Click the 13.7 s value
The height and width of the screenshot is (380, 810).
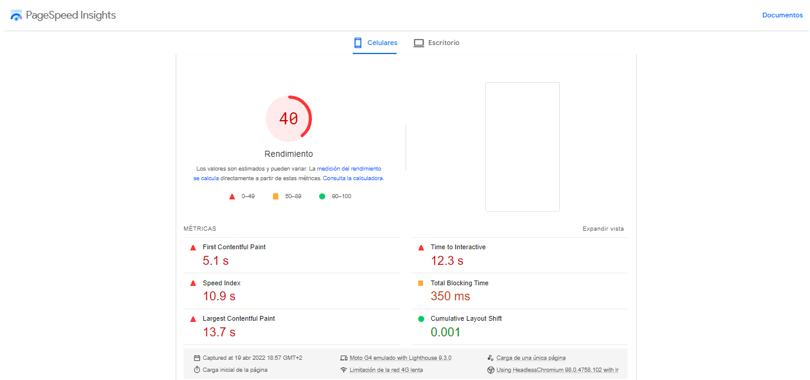[x=219, y=332]
